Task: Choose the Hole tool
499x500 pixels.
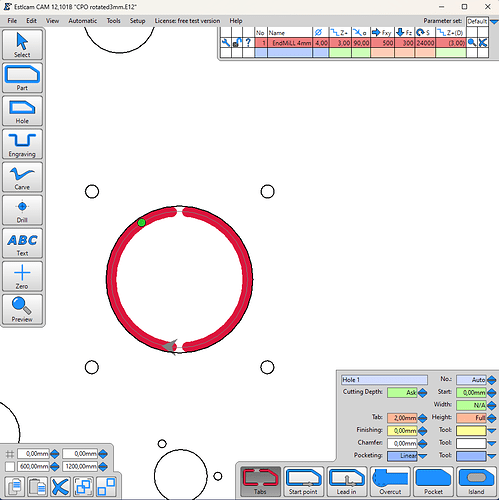Action: (x=22, y=111)
